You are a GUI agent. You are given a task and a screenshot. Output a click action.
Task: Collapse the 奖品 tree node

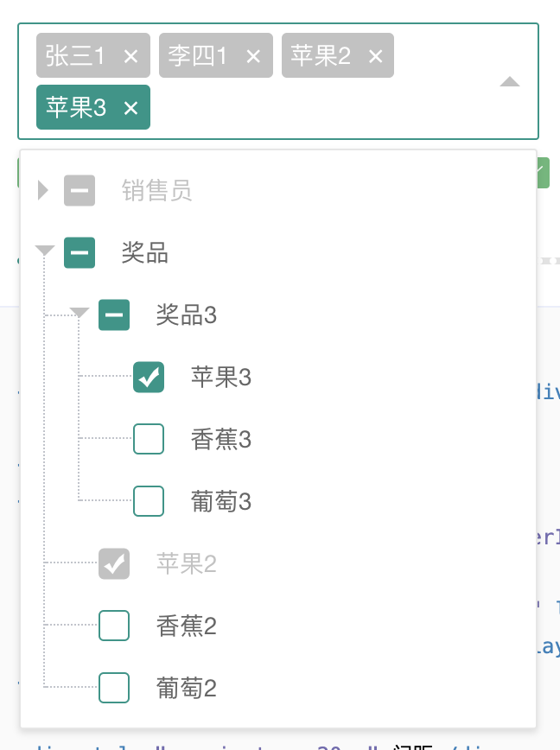pyautogui.click(x=44, y=251)
